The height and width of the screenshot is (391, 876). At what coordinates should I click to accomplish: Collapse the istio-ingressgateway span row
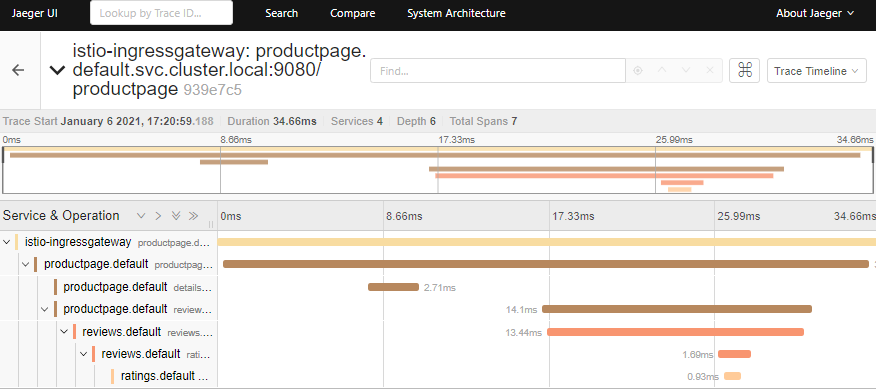pos(7,242)
